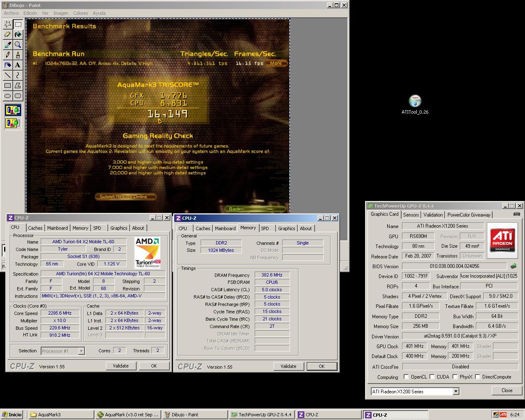The width and height of the screenshot is (525, 420).
Task: Switch to Mainboard tab in left CPU-Z window
Action: (57, 228)
